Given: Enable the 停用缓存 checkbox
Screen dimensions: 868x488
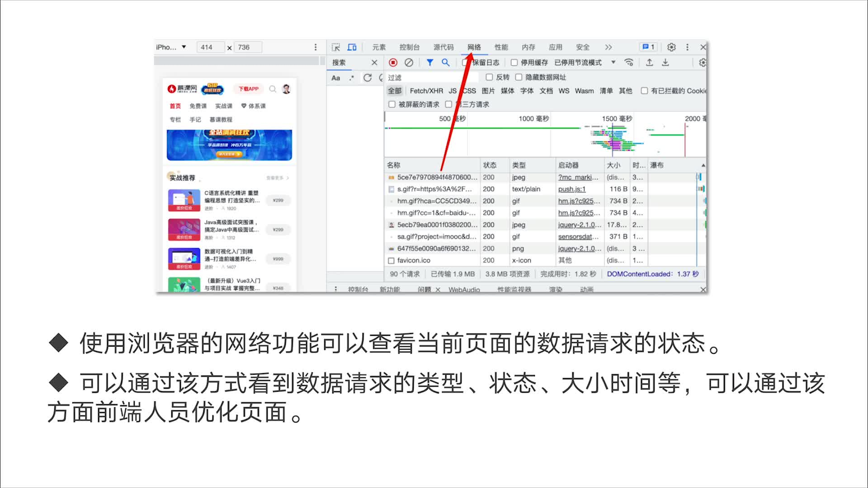Looking at the screenshot, I should coord(514,62).
